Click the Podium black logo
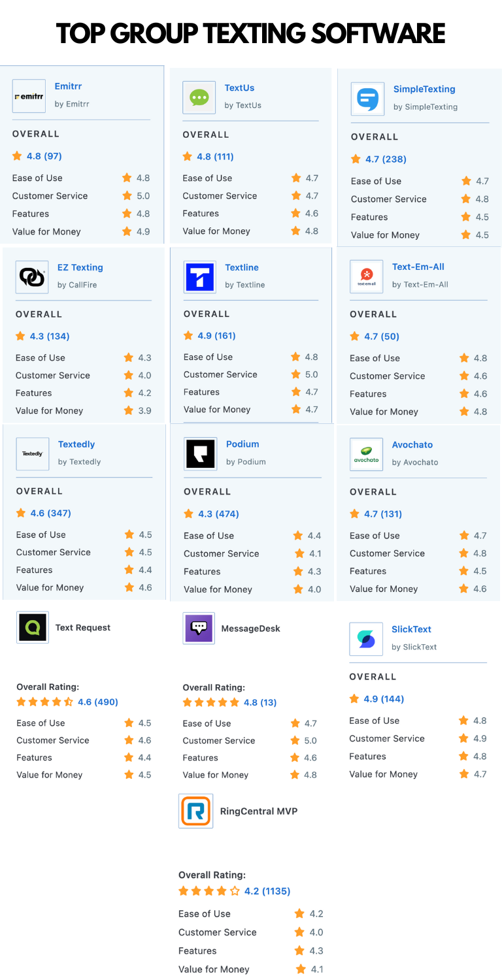Screen dimensions: 502x980 (200, 453)
